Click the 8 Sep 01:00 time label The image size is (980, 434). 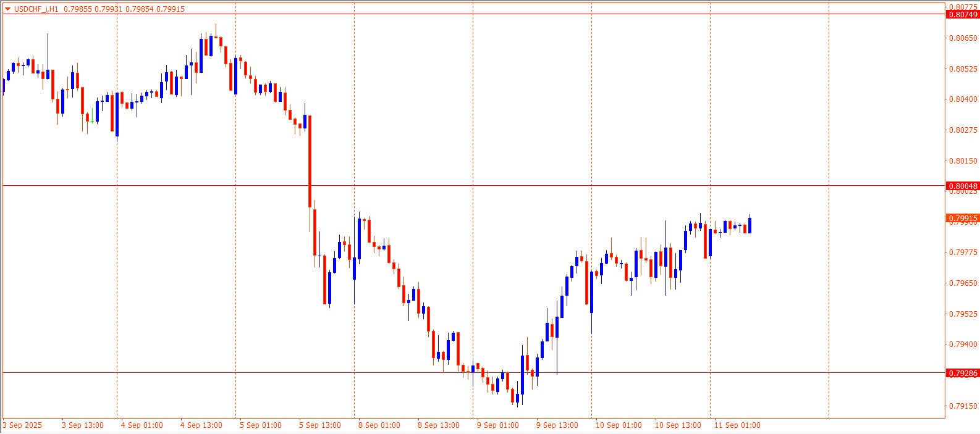[379, 425]
